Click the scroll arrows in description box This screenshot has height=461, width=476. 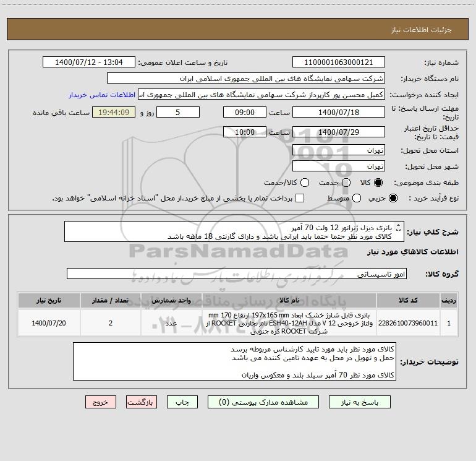399,227
